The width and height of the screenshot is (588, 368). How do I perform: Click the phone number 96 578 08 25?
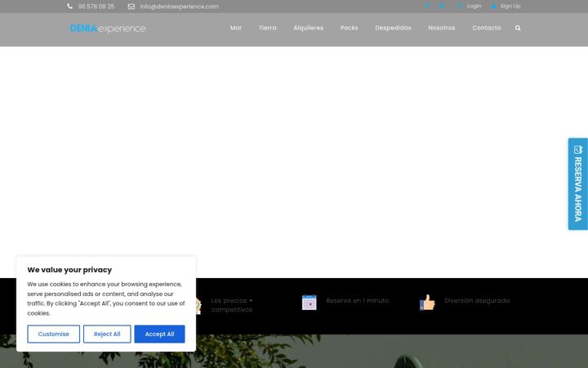(x=96, y=7)
